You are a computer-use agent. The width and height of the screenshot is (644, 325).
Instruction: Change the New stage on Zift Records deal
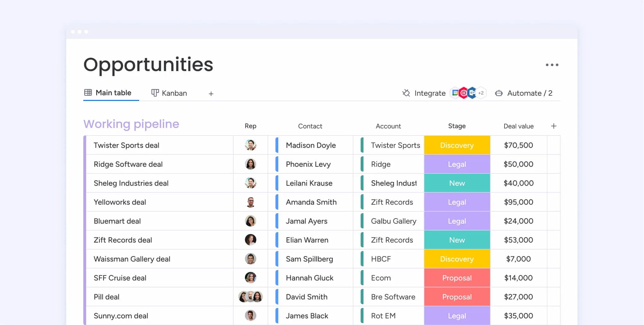pyautogui.click(x=457, y=240)
